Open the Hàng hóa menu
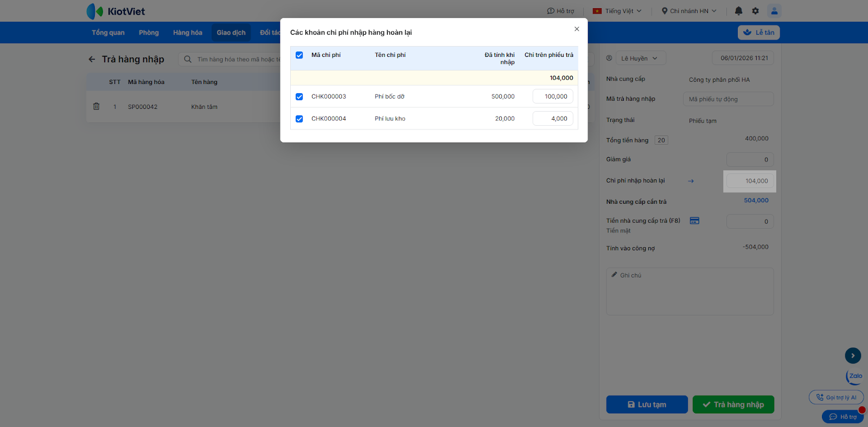 188,33
